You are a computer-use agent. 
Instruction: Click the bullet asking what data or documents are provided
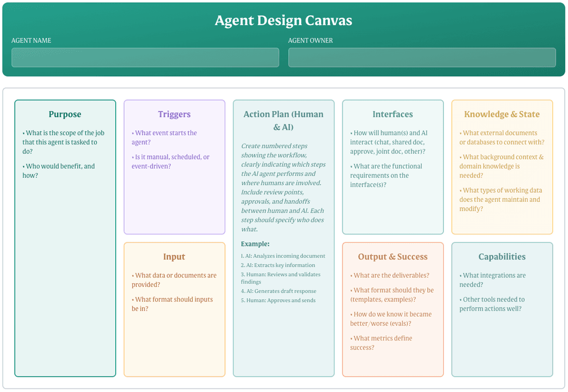pyautogui.click(x=173, y=280)
